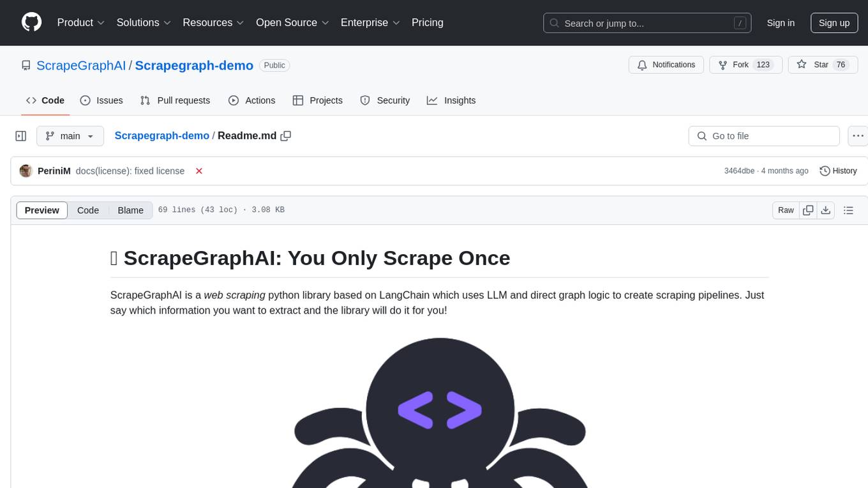Click the ScrapeGraphAI octopus logo image

[440, 413]
